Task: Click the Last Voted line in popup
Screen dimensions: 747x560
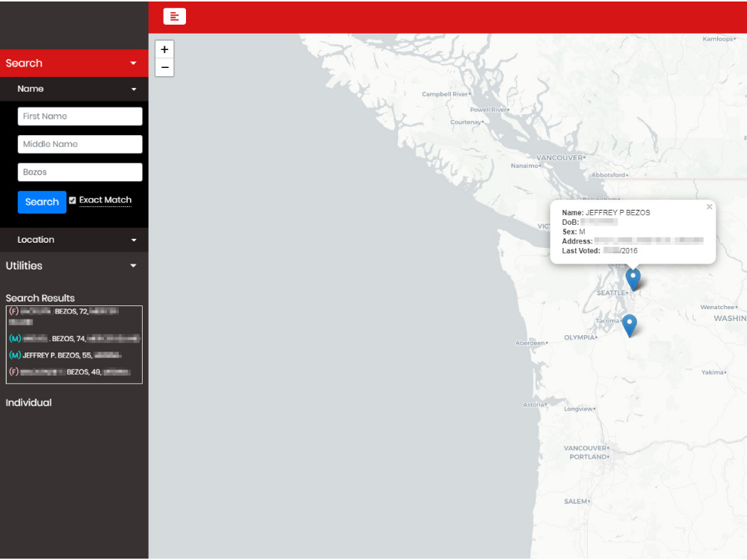Action: (599, 251)
